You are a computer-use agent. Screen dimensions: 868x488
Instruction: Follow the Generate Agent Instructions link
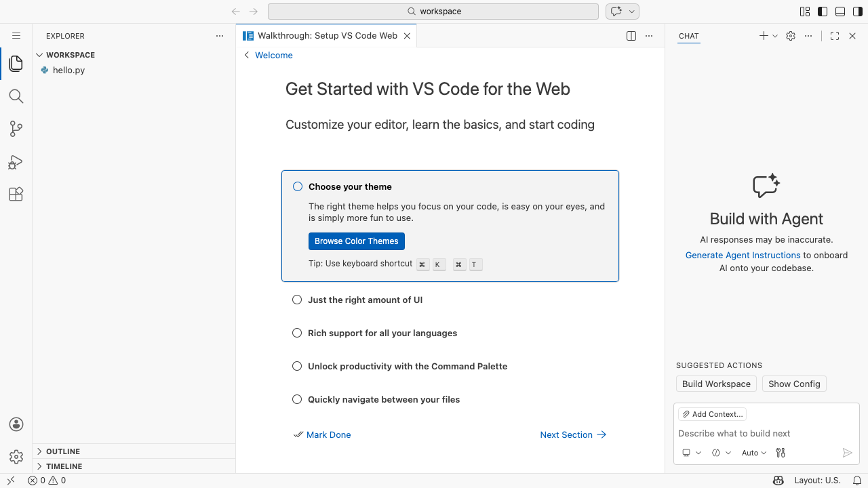pyautogui.click(x=743, y=256)
